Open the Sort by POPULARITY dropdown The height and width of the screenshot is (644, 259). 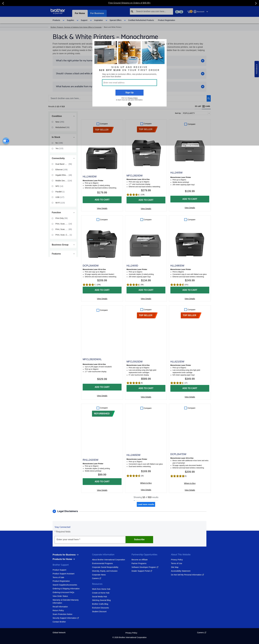click(196, 113)
